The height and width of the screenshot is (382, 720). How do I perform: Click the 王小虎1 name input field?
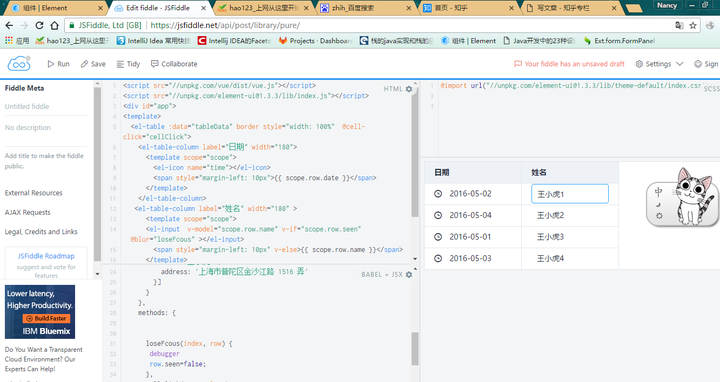[x=570, y=194]
